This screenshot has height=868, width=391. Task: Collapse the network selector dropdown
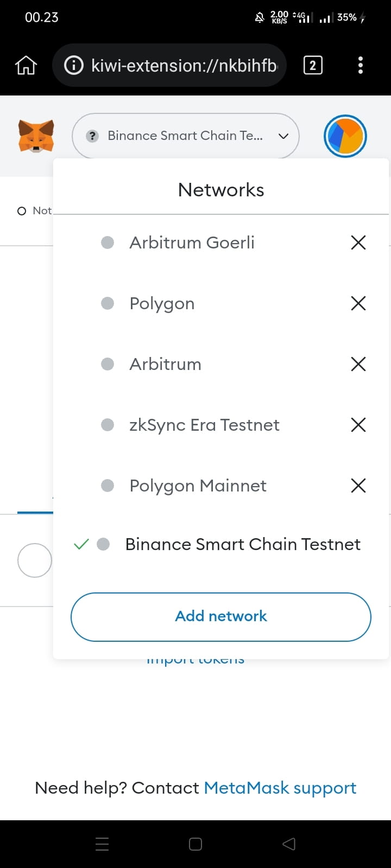click(x=185, y=136)
